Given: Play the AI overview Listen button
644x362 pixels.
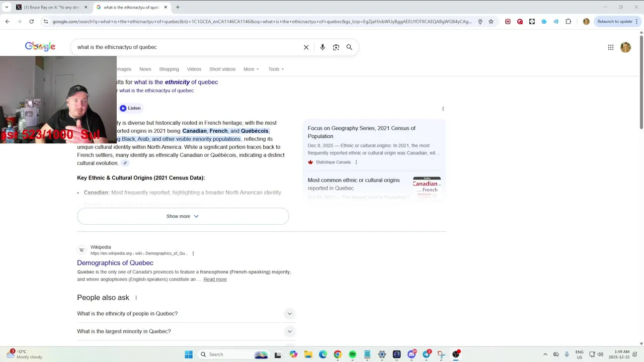Looking at the screenshot, I should (130, 108).
